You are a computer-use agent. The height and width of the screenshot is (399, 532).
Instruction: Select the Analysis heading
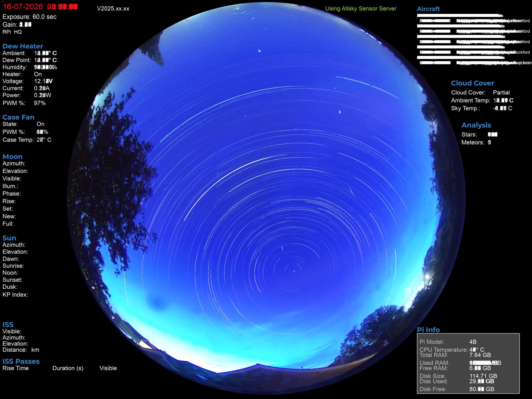click(x=476, y=125)
